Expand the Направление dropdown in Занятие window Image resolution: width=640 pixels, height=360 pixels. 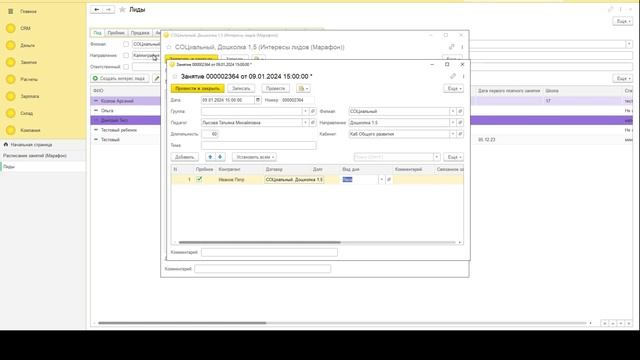[453, 122]
